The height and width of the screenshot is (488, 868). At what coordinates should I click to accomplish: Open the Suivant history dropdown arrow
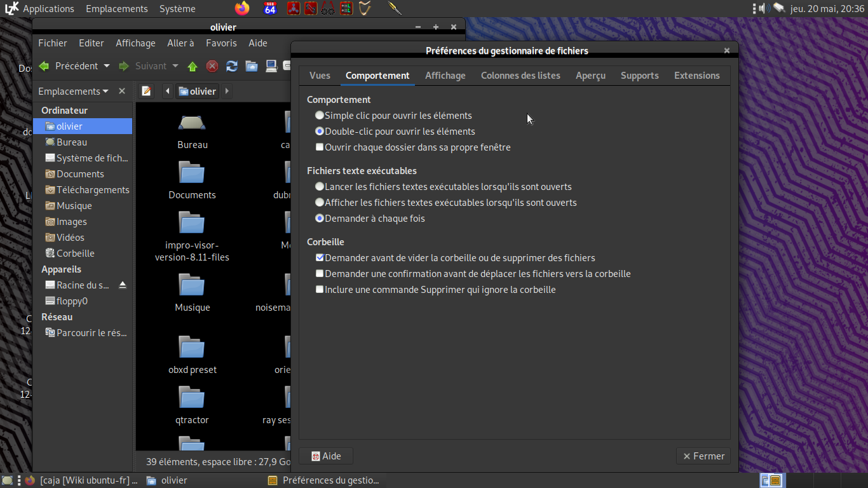(175, 66)
